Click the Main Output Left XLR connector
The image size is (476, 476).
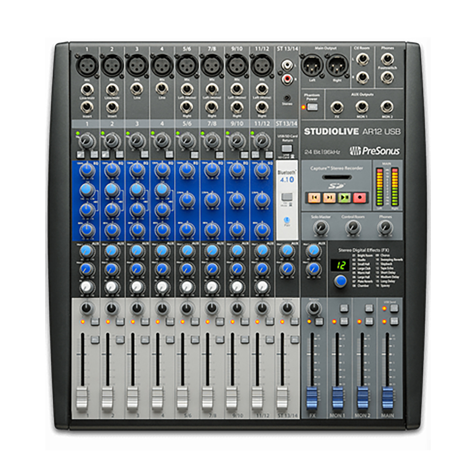pos(312,65)
